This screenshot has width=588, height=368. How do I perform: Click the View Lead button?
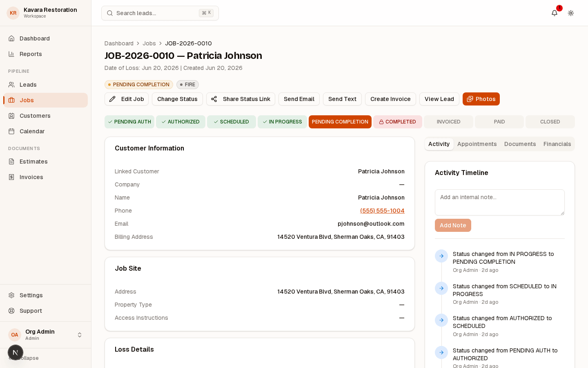(x=439, y=99)
